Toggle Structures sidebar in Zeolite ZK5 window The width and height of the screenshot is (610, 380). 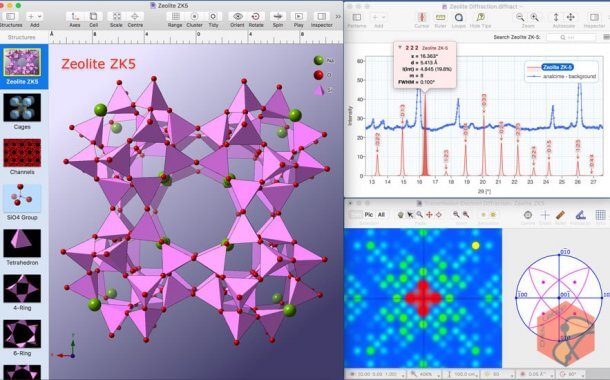pyautogui.click(x=11, y=16)
